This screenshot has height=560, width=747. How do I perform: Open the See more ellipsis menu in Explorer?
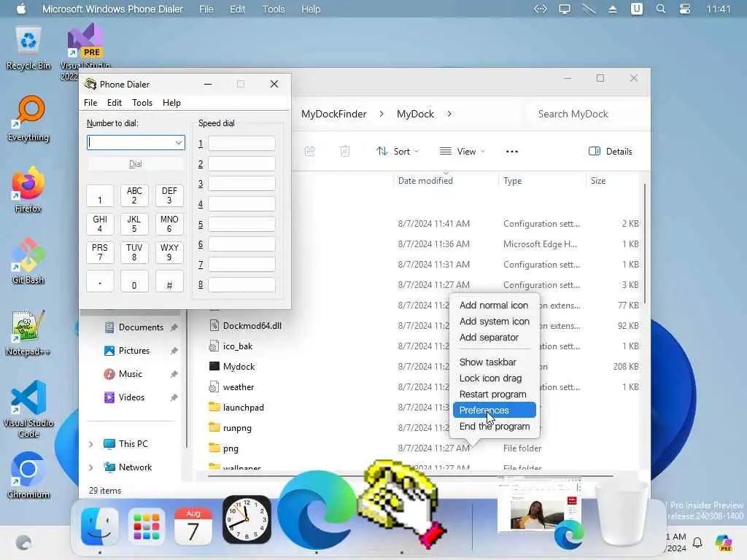512,152
